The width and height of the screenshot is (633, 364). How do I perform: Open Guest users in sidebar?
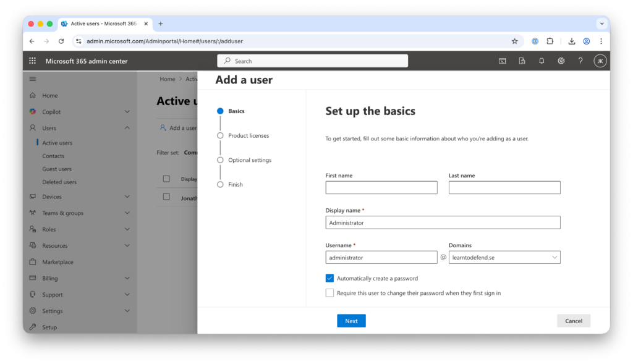pos(57,169)
